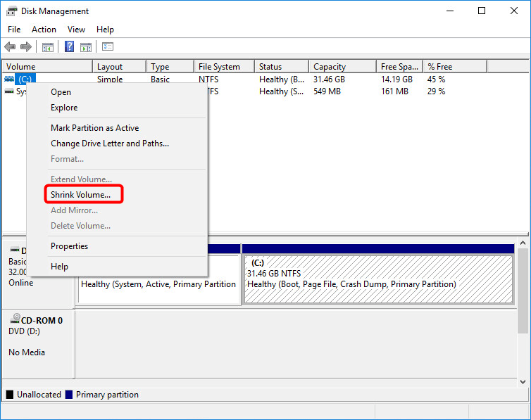The width and height of the screenshot is (531, 420).
Task: Open the blue Help question-mark toolbar icon
Action: tap(69, 46)
